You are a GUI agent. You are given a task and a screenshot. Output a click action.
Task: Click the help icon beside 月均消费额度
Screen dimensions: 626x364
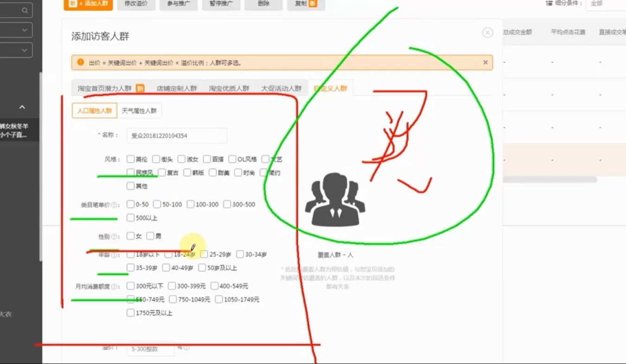(115, 287)
